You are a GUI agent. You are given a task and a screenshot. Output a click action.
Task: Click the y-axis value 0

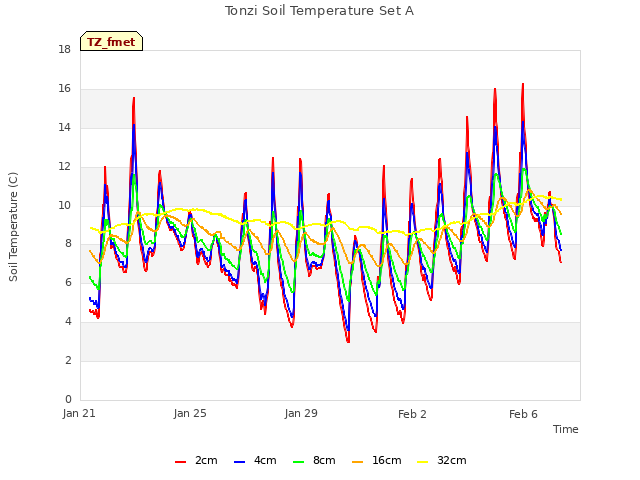tap(68, 399)
